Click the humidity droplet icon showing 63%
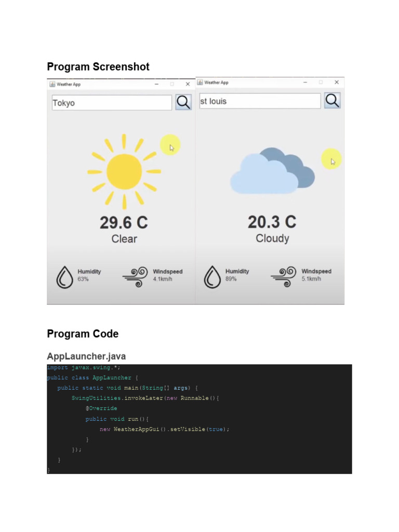The height and width of the screenshot is (532, 399). [64, 277]
